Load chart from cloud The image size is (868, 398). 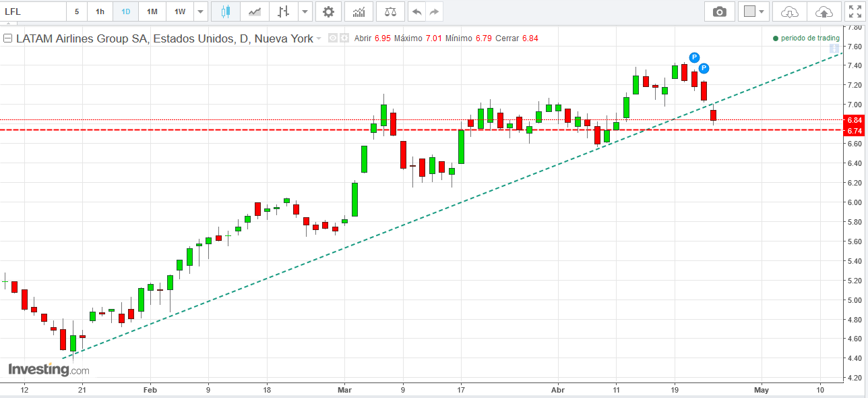(x=790, y=11)
